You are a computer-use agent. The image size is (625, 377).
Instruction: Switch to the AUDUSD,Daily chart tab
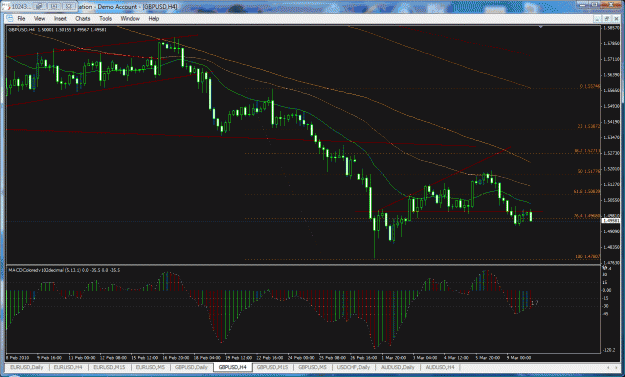click(397, 367)
